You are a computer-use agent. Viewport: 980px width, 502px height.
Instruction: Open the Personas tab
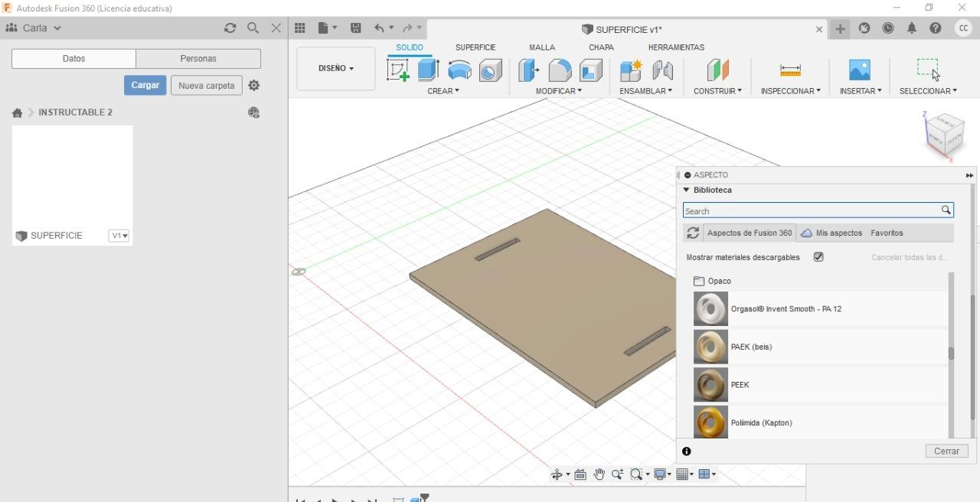[x=198, y=59]
